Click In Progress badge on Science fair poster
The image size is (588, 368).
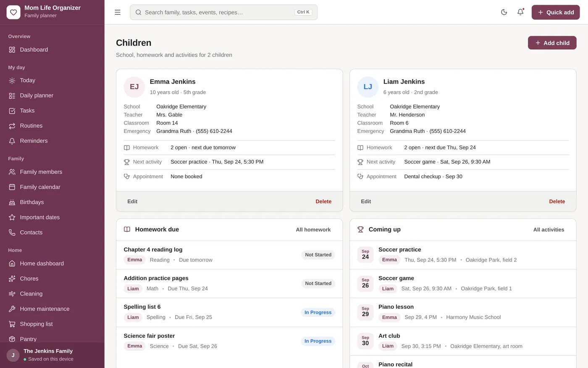coord(318,341)
